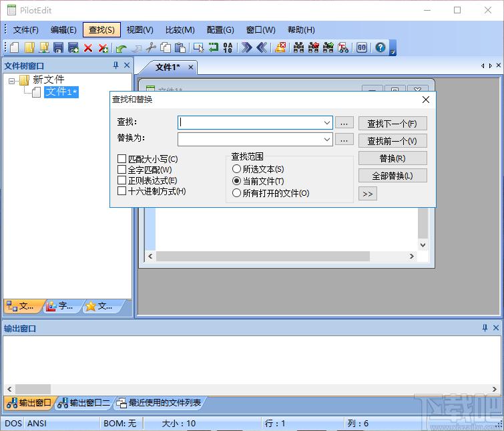This screenshot has width=504, height=431.
Task: Find next using binoculars green arrow icon
Action: 328,47
